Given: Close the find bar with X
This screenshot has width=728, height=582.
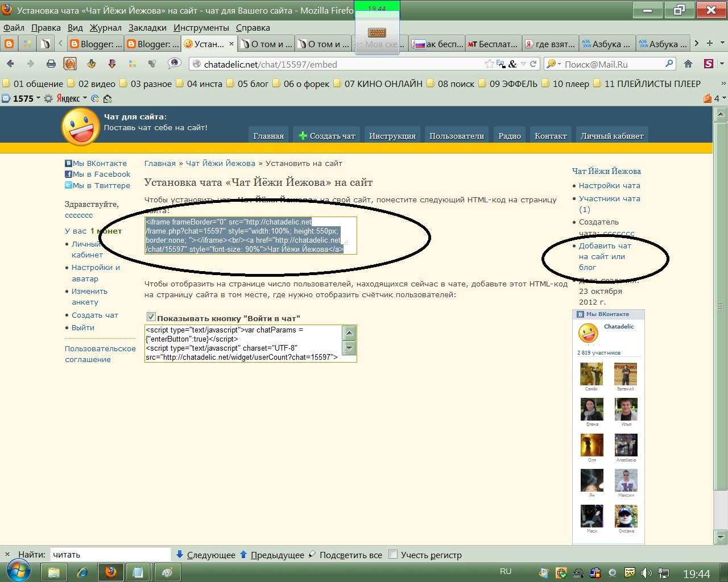Looking at the screenshot, I should pyautogui.click(x=7, y=554).
